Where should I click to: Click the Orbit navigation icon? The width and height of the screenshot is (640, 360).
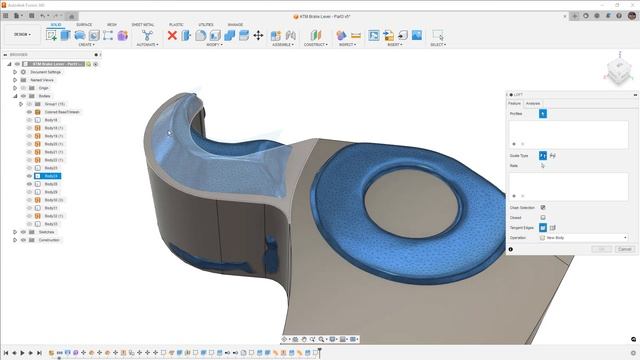click(x=284, y=339)
